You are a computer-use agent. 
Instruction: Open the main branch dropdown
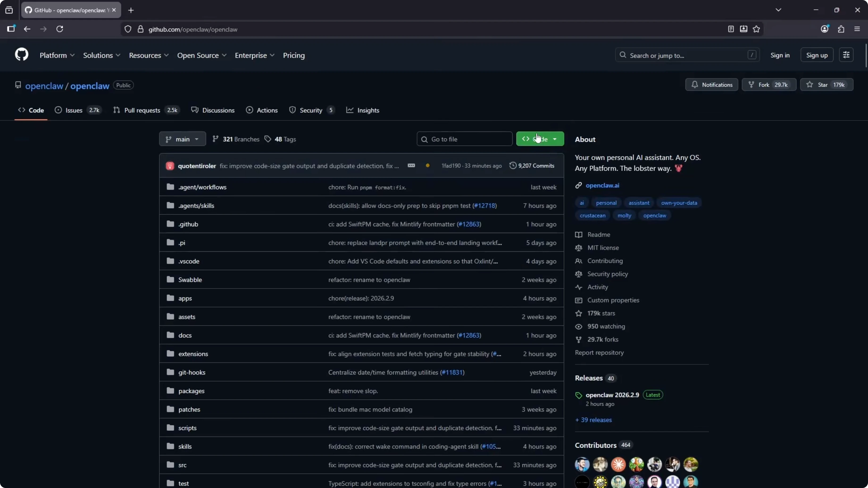182,139
